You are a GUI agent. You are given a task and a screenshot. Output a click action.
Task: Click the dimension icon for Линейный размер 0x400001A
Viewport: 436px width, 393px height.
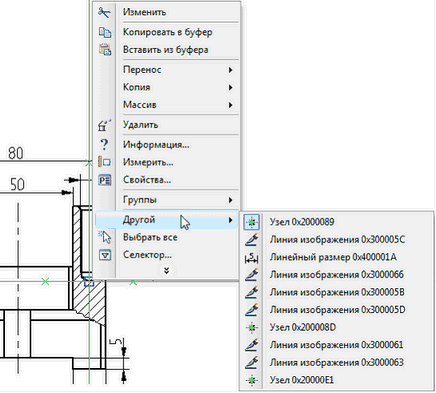[252, 257]
